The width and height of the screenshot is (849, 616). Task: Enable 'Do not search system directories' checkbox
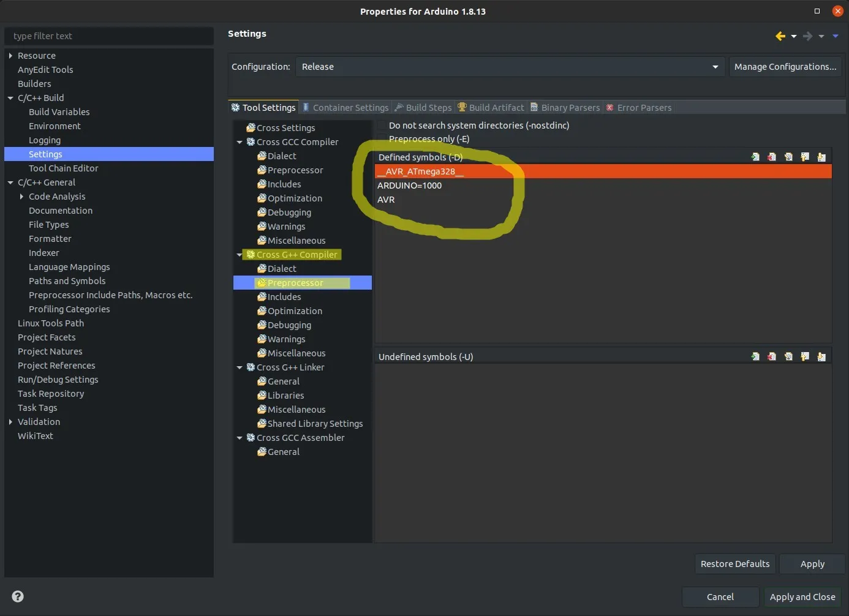[382, 126]
